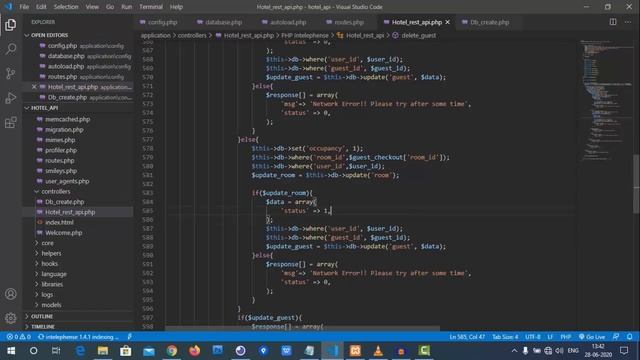Viewport: 640px width, 360px height.
Task: Close Hotel_rest_api.php in Open Editors list
Action: coord(34,87)
